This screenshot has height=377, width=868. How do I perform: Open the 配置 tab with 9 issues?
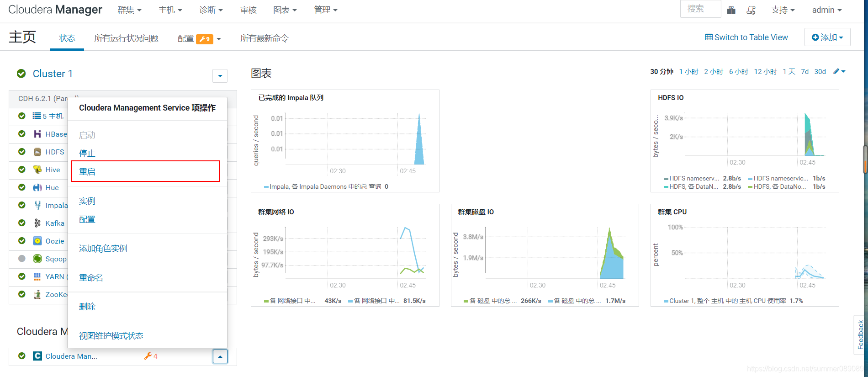[x=199, y=39]
